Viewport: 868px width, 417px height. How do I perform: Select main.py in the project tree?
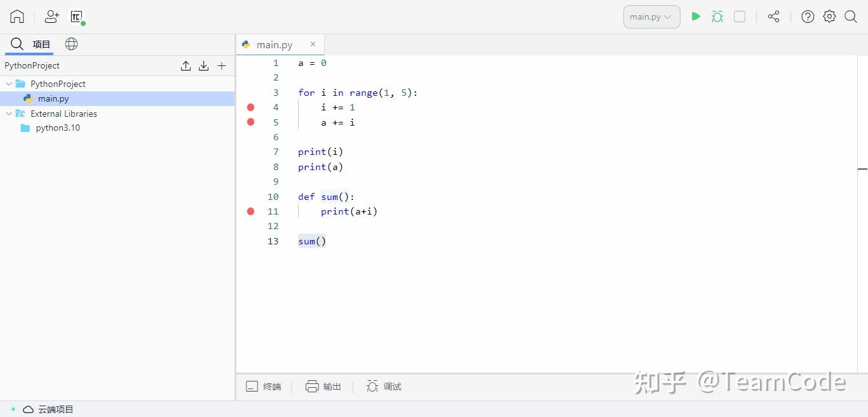(x=117, y=98)
